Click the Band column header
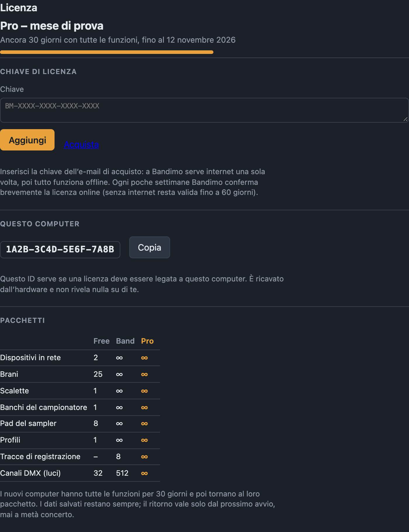Viewport: 409px width, 532px height. coord(125,341)
